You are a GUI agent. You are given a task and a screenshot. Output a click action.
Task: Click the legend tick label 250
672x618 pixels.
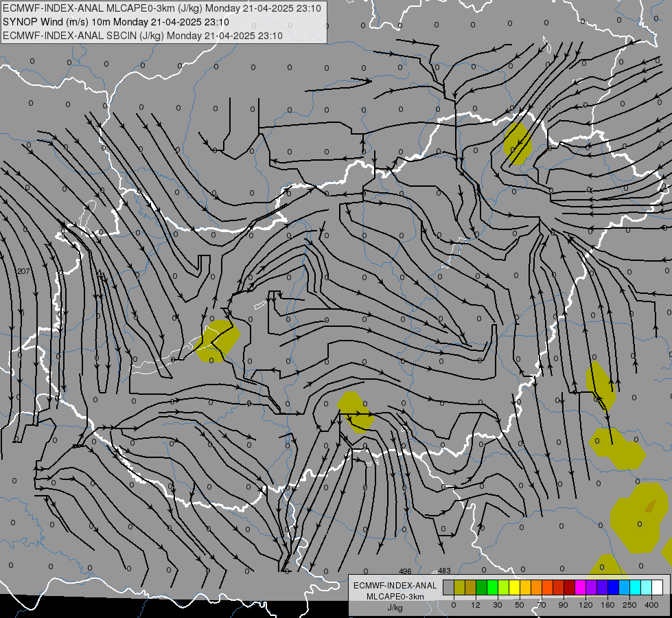pos(629,605)
